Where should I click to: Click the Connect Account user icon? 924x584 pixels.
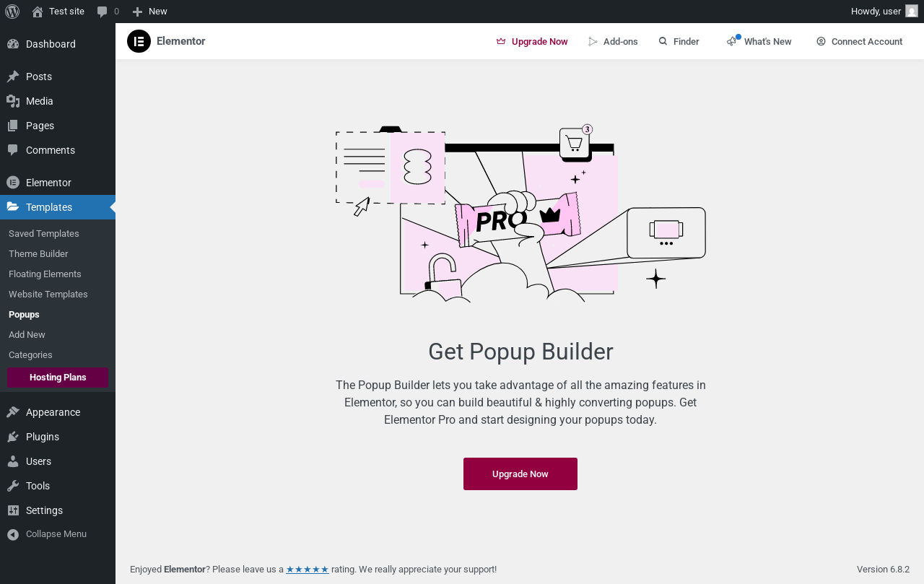[821, 41]
